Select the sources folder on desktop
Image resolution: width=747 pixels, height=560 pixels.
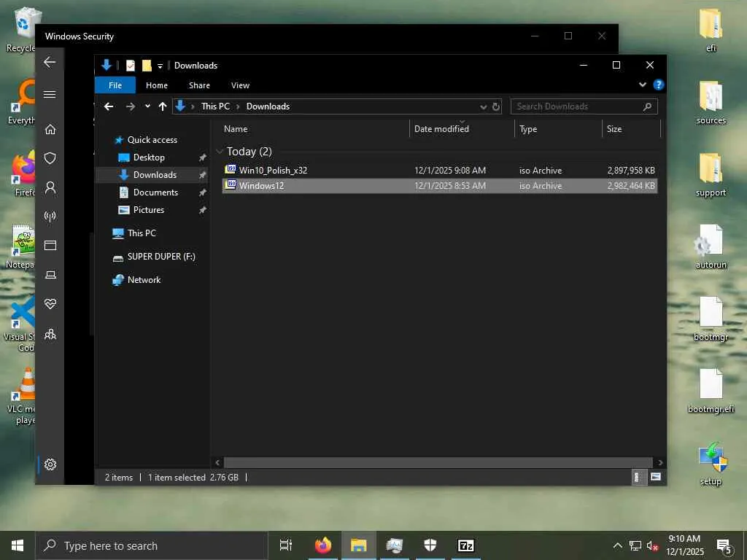(x=711, y=103)
